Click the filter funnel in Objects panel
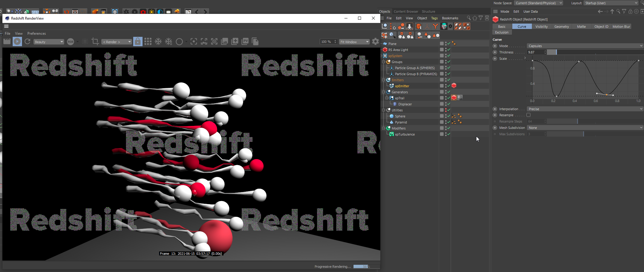The image size is (644, 272). [481, 18]
